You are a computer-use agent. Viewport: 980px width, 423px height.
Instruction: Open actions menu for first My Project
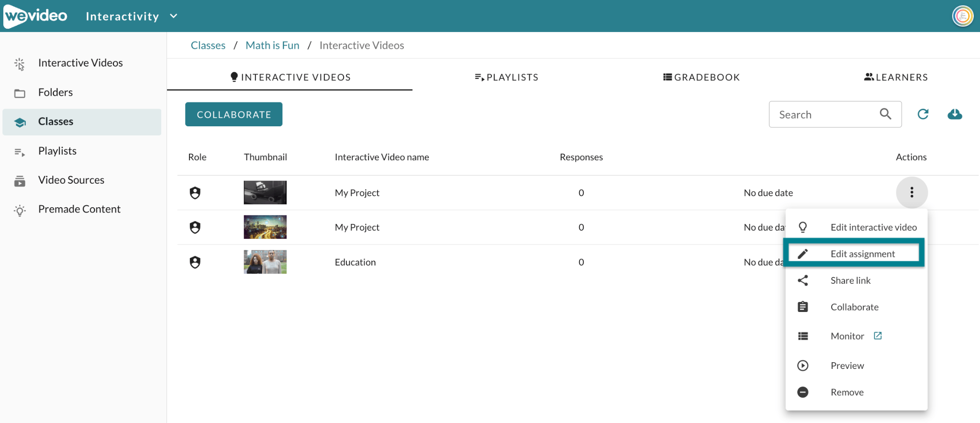pyautogui.click(x=912, y=192)
